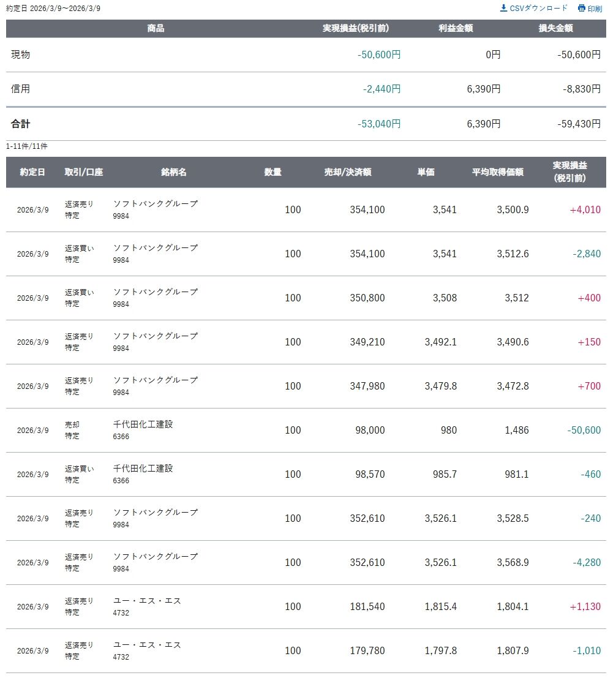Click the 98,000 sale amount cell
616x678 pixels.
369,430
